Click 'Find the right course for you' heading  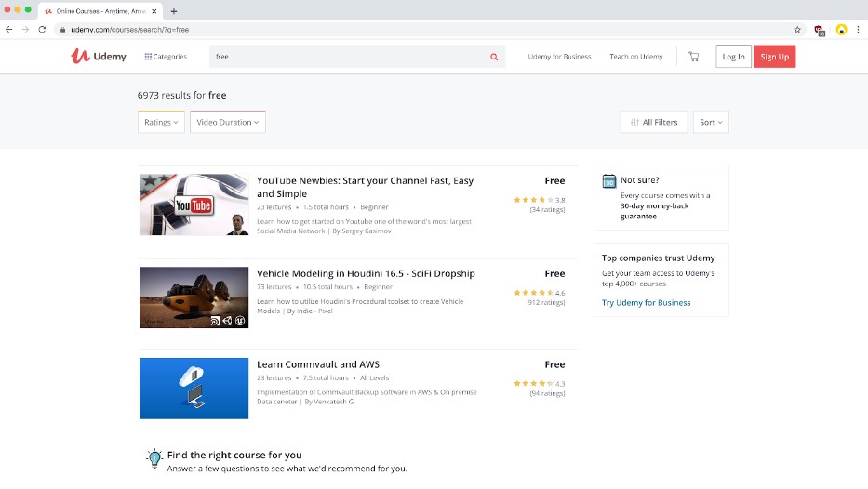pos(234,455)
